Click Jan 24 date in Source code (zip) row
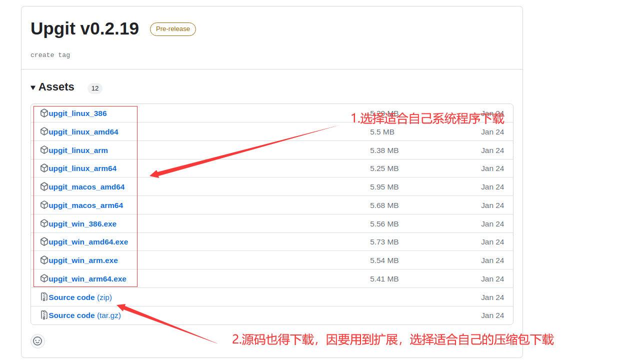The image size is (644, 363). coord(492,297)
